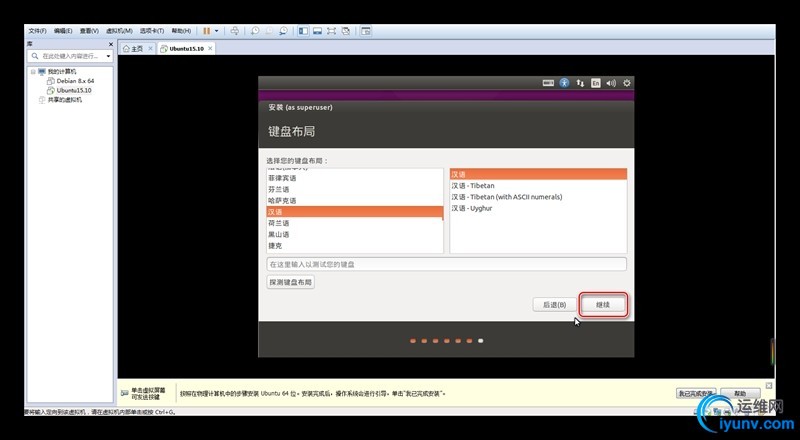Open the Ubuntu keyboard indicator icon
This screenshot has width=800, height=440.
548,83
